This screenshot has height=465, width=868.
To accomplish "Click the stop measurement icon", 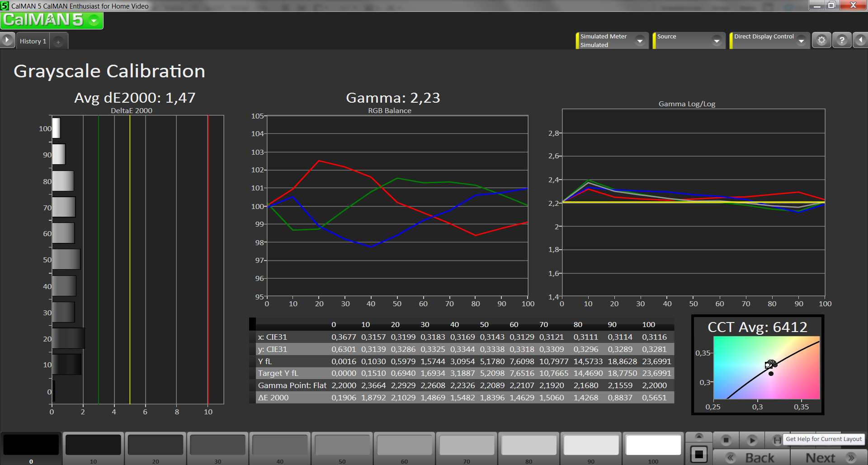I will [726, 440].
